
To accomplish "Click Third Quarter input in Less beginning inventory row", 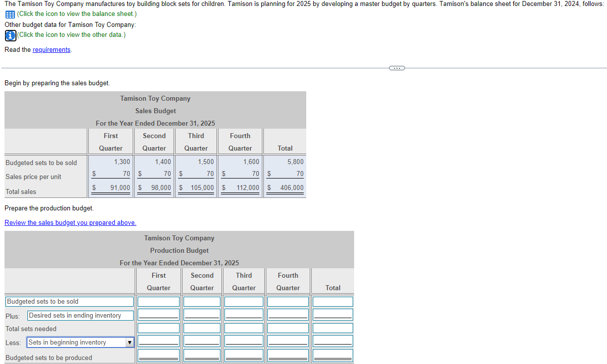I will pyautogui.click(x=244, y=341).
